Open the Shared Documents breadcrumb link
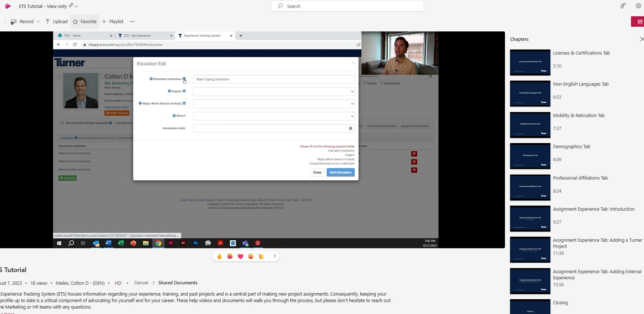This screenshot has height=314, width=644. [178, 283]
